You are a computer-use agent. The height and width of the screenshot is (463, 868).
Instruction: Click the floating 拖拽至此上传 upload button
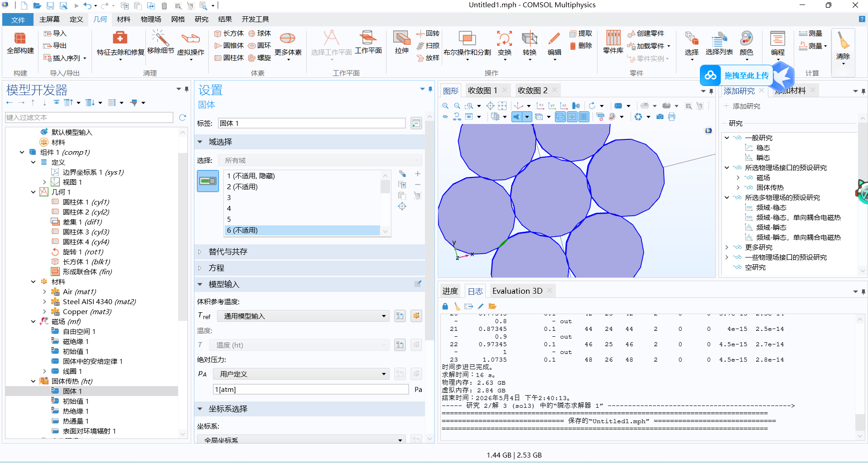(737, 75)
